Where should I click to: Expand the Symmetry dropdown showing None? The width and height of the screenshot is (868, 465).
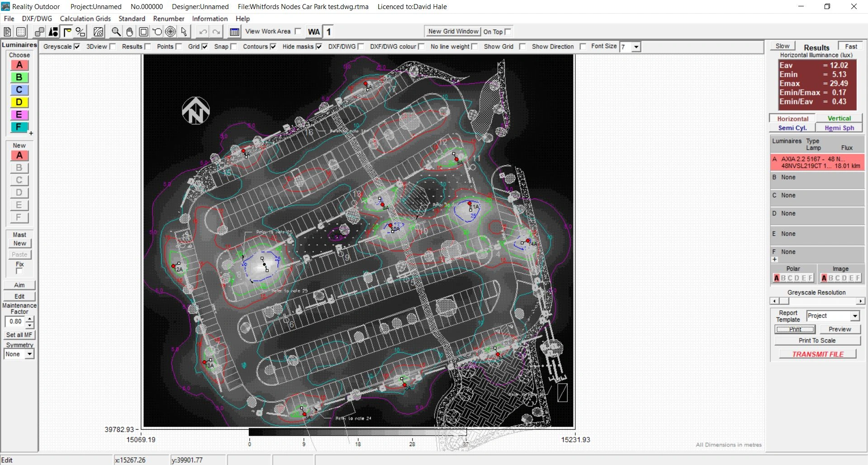[x=29, y=354]
